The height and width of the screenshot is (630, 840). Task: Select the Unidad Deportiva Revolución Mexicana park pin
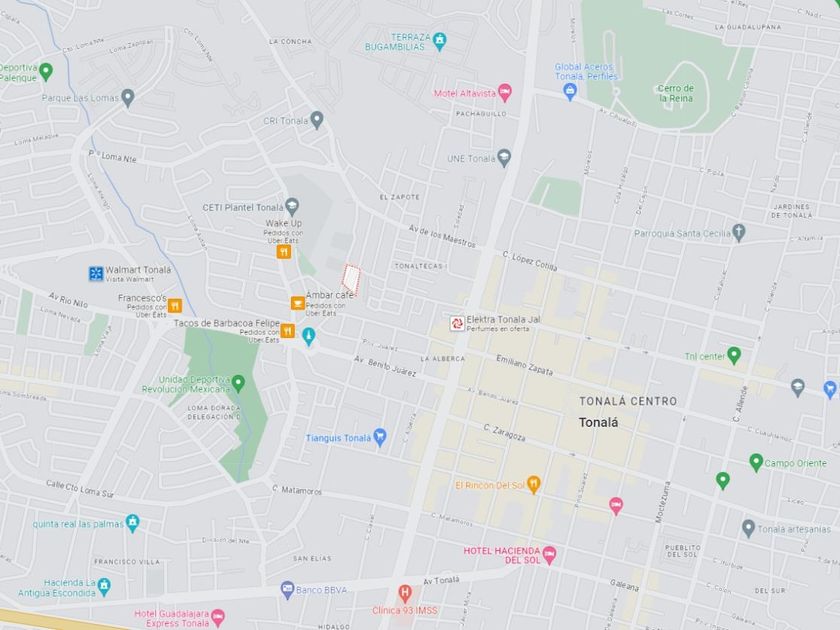tap(238, 384)
